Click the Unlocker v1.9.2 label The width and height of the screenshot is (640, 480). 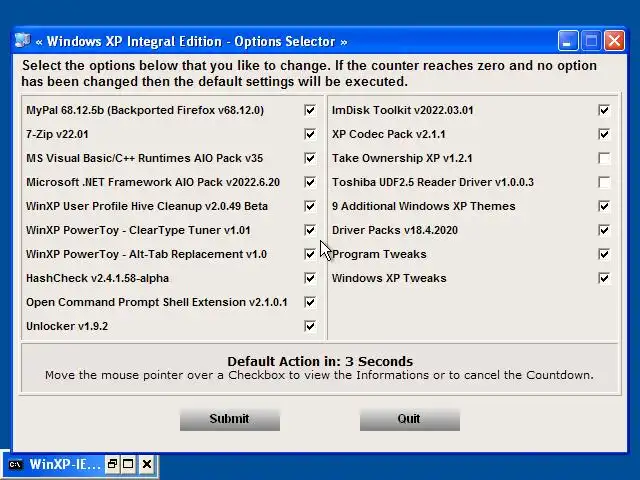point(67,326)
